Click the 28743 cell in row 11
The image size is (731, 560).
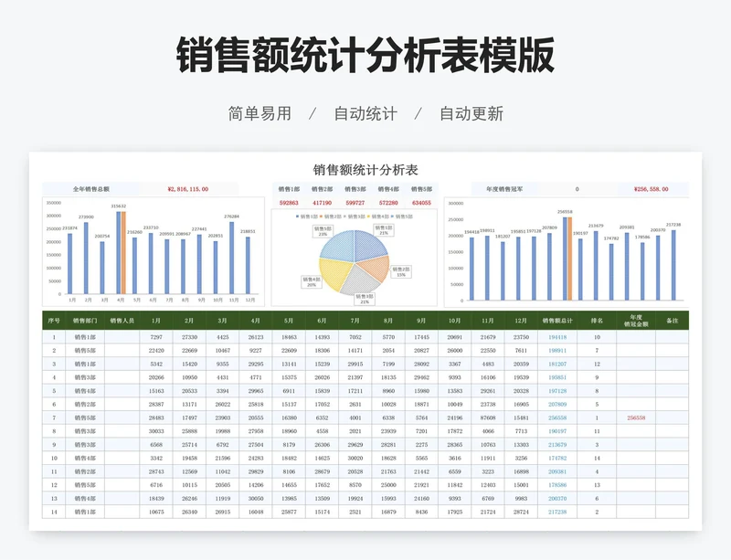tap(156, 472)
